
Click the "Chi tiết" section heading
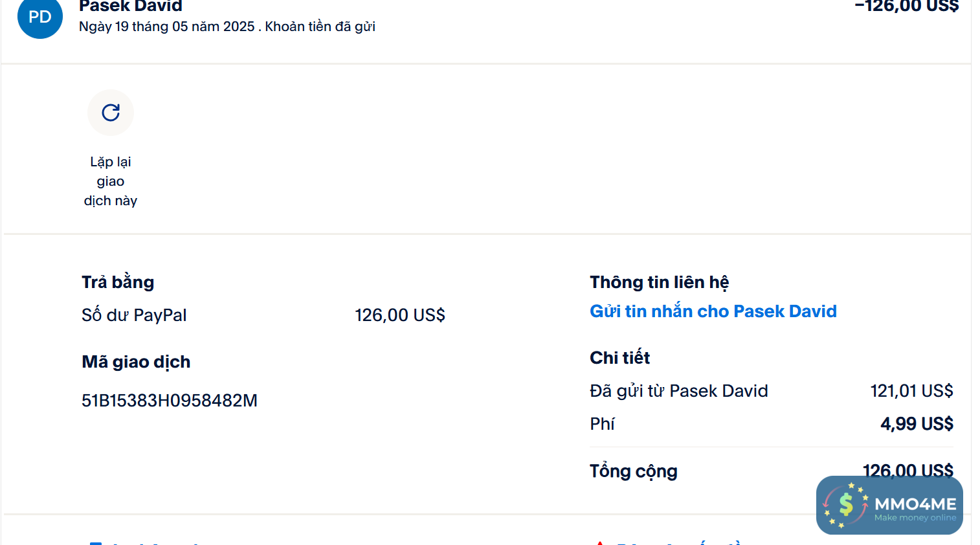[619, 358]
